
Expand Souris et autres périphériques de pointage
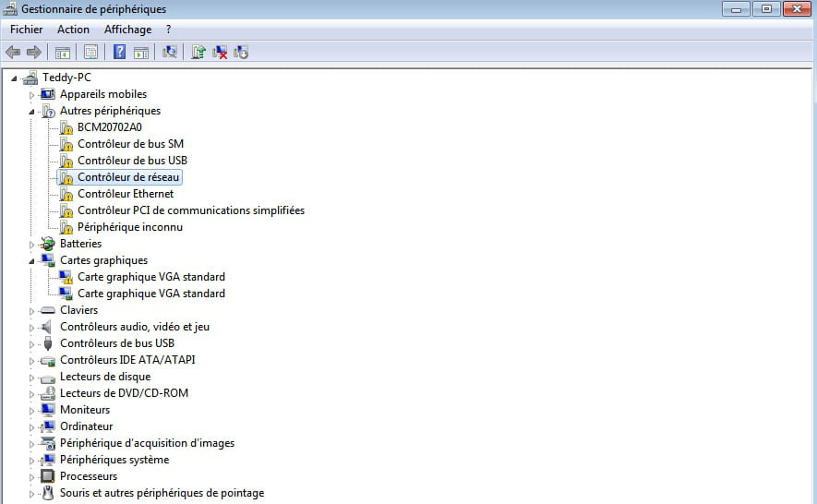(31, 494)
